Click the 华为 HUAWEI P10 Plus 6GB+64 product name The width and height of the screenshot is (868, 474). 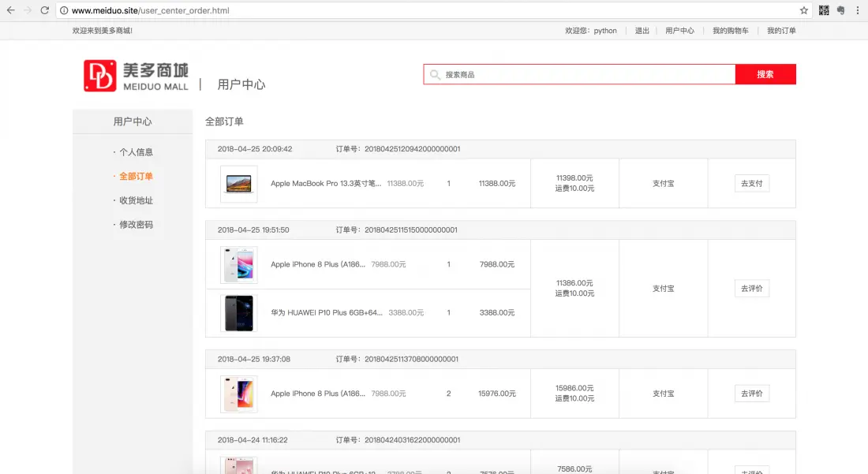(x=327, y=312)
